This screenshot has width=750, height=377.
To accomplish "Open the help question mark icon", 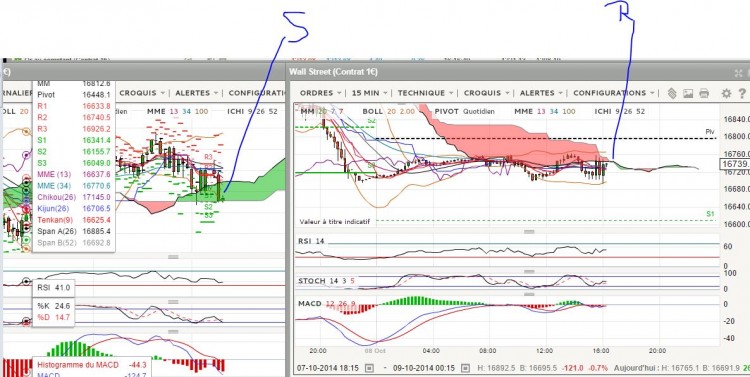I will (x=742, y=93).
